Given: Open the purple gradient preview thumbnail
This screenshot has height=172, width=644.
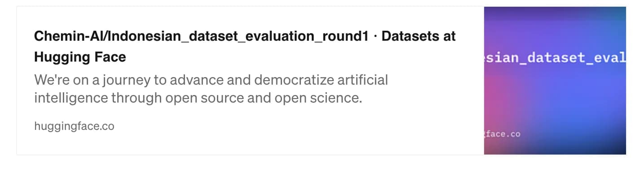Looking at the screenshot, I should click(x=555, y=81).
